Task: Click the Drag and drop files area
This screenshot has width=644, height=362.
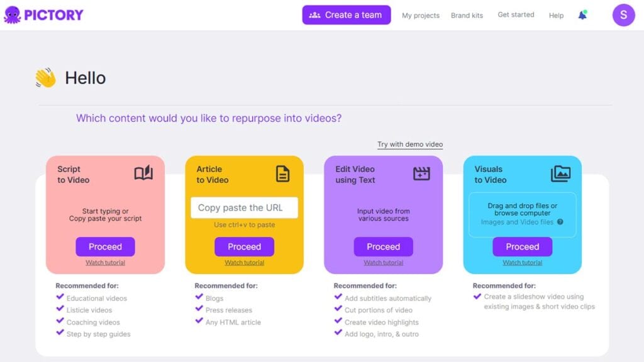Action: tap(522, 215)
